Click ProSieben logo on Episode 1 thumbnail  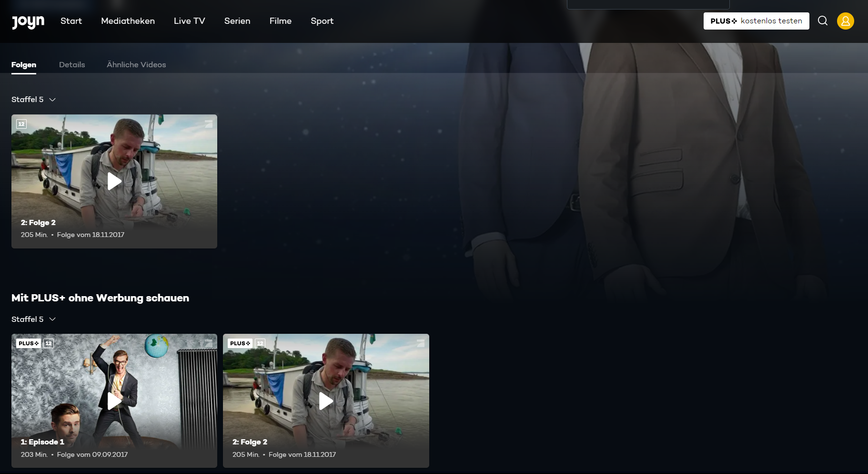(x=209, y=343)
